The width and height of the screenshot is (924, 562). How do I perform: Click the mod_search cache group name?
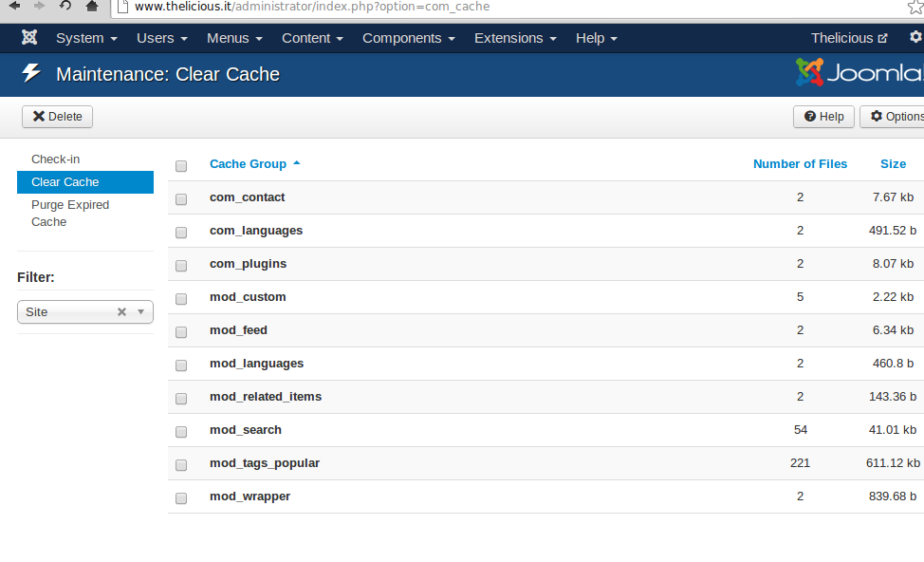pyautogui.click(x=245, y=430)
